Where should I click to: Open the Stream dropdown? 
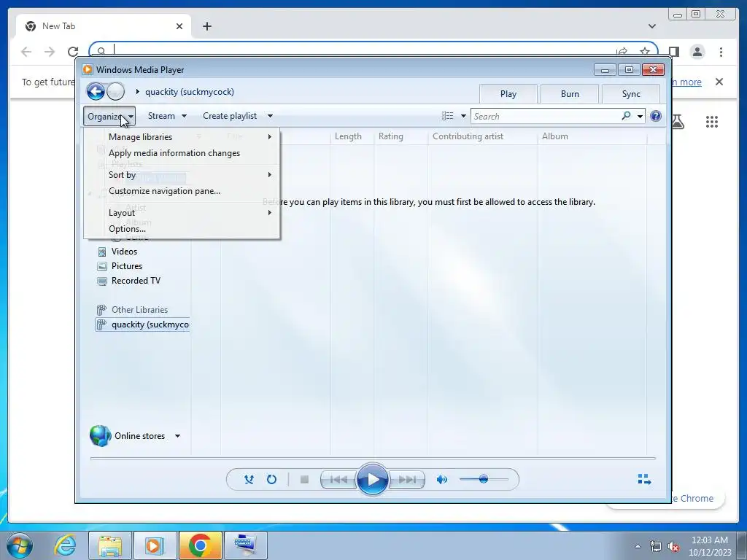coord(167,116)
